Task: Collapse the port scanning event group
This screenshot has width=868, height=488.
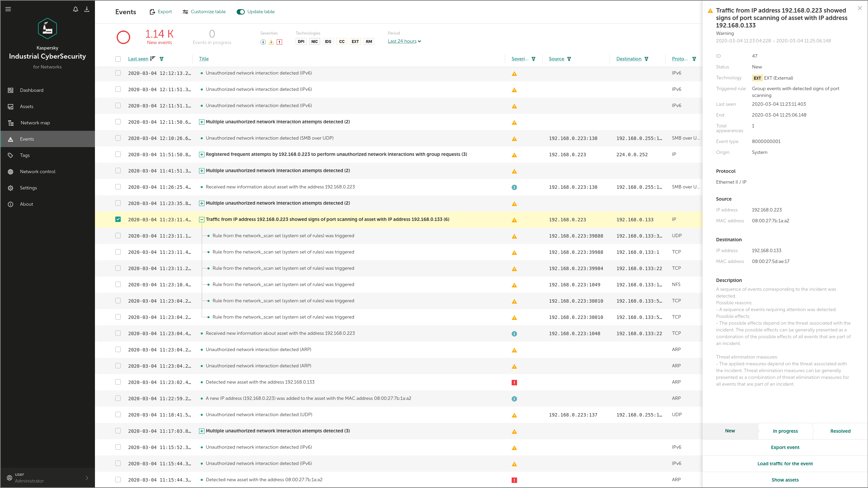Action: point(201,220)
